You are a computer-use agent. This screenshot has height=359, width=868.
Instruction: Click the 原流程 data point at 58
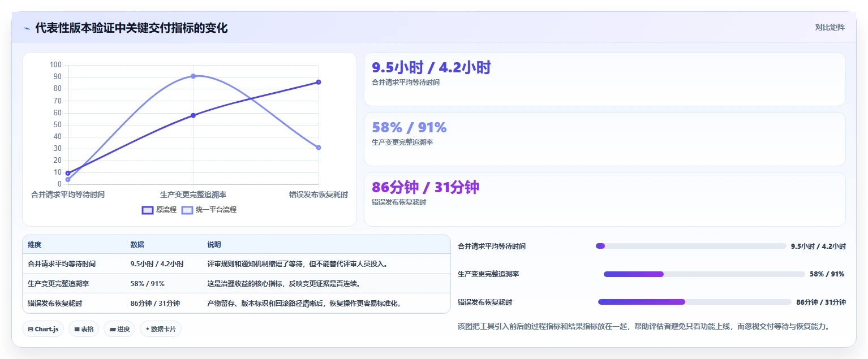193,115
